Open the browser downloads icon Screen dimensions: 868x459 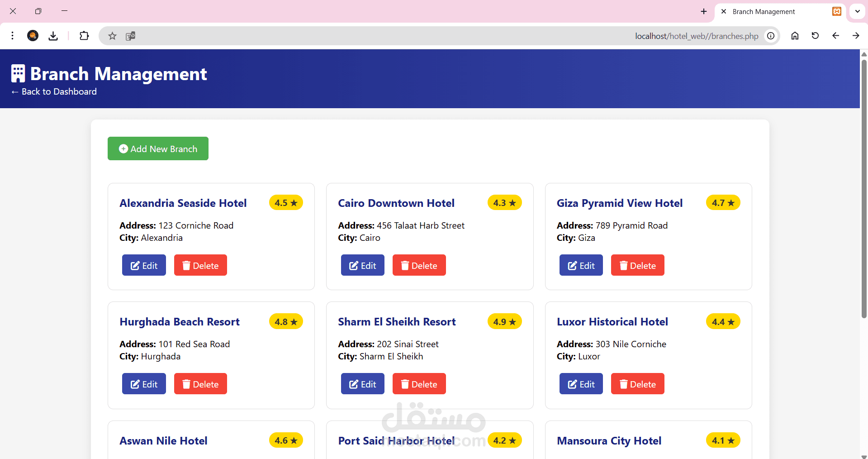tap(53, 36)
